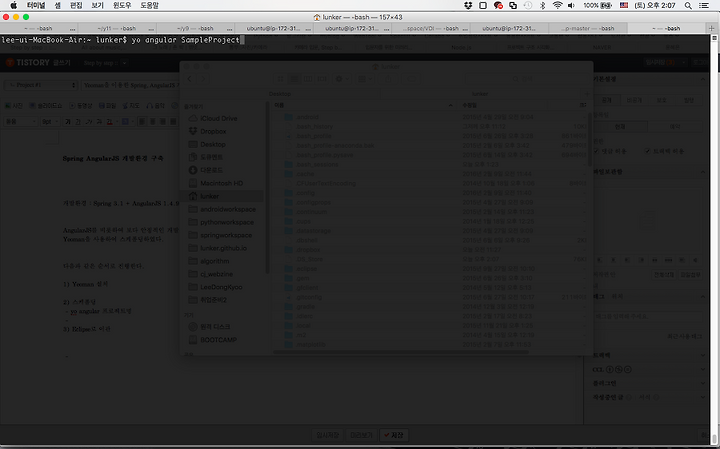
Task: Open Spotlight search magnifier icon
Action: (688, 6)
